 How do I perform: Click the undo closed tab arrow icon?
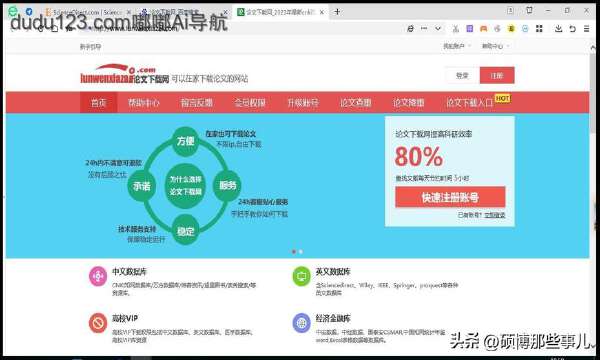click(x=572, y=29)
